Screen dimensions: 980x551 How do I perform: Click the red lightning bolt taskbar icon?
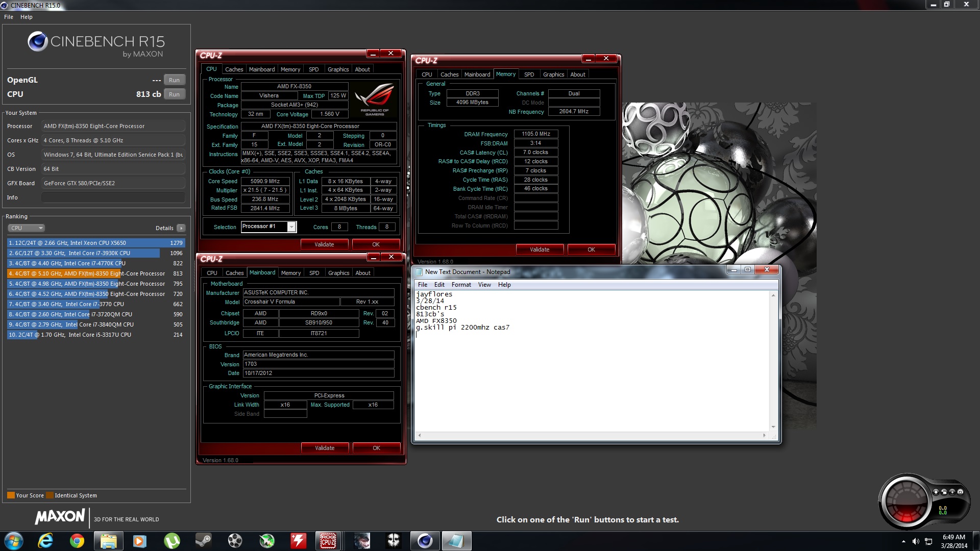(x=298, y=541)
